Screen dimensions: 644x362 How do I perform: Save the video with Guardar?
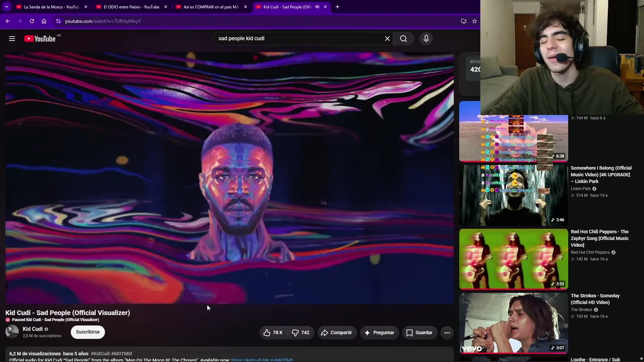coord(419,332)
